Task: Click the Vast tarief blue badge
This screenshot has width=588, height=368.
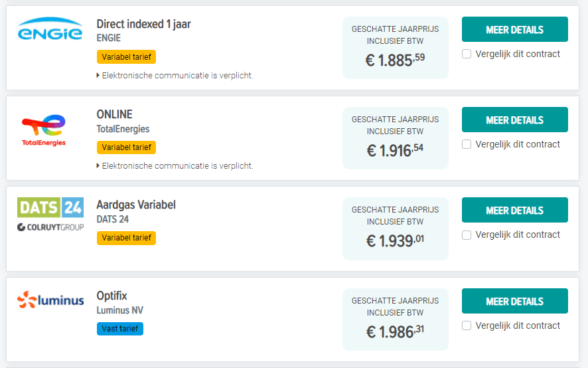Action: coord(120,329)
